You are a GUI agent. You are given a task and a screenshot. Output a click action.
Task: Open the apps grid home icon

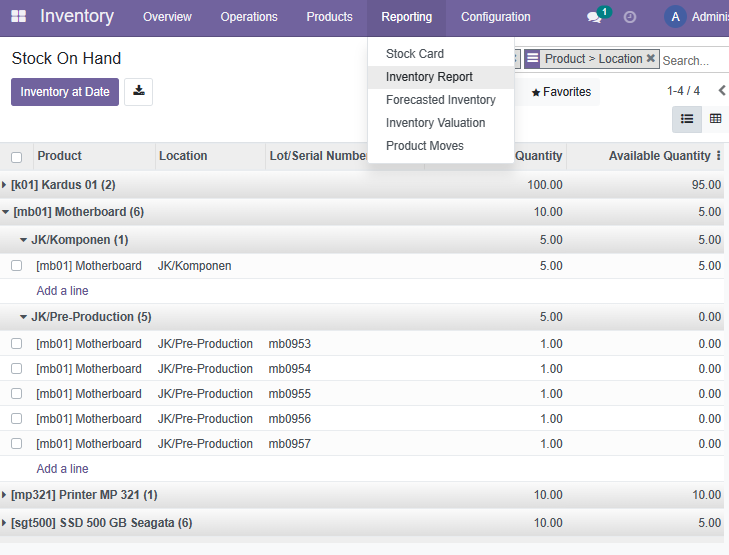pos(19,16)
